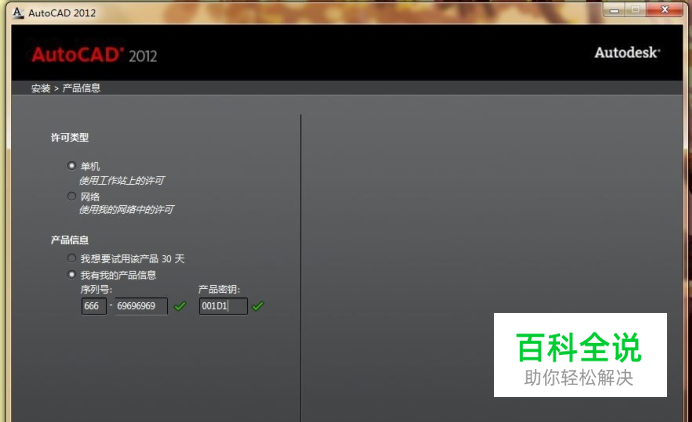Image resolution: width=692 pixels, height=422 pixels.
Task: Click the green checkmark next to product key
Action: coord(258,305)
